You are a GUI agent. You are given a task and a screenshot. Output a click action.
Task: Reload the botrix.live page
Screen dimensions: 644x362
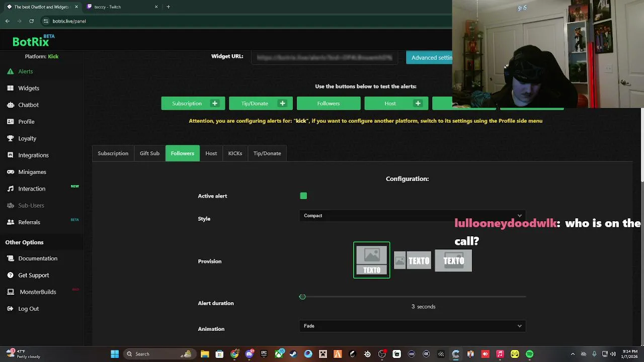31,21
